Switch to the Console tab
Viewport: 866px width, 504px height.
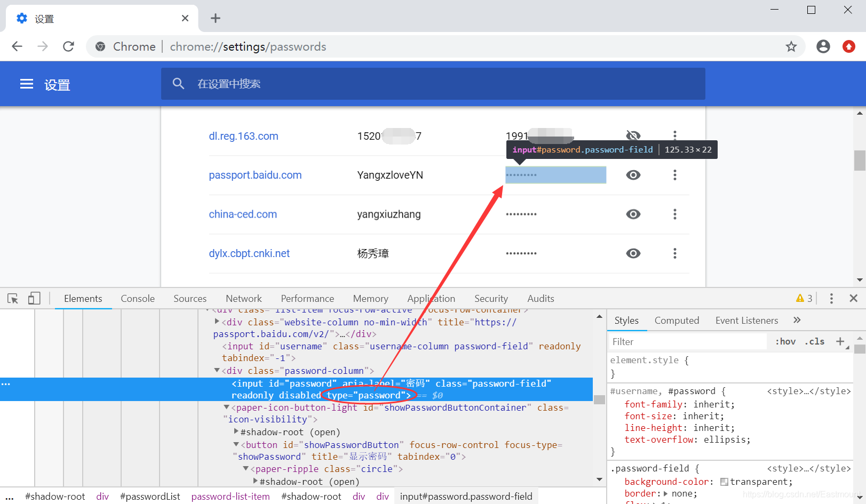(x=138, y=299)
